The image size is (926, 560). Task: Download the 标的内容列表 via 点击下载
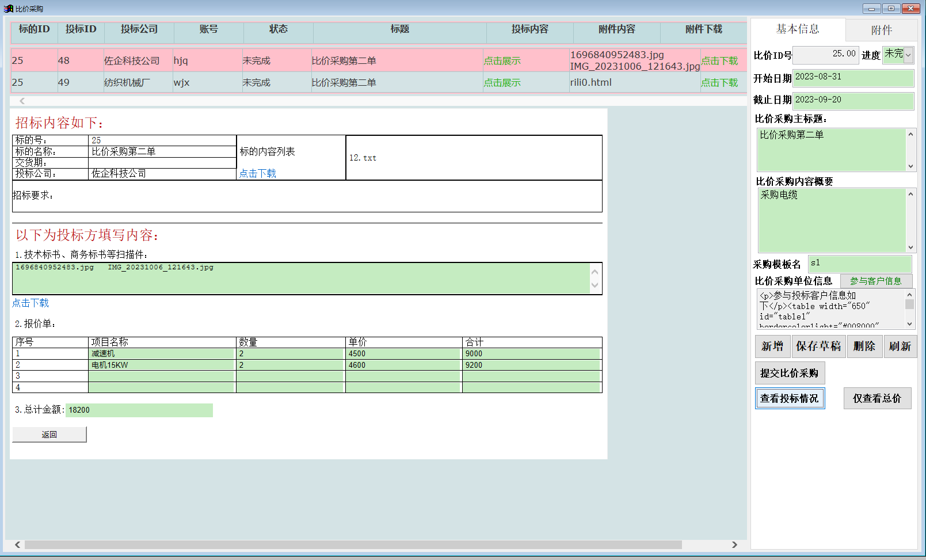coord(257,174)
